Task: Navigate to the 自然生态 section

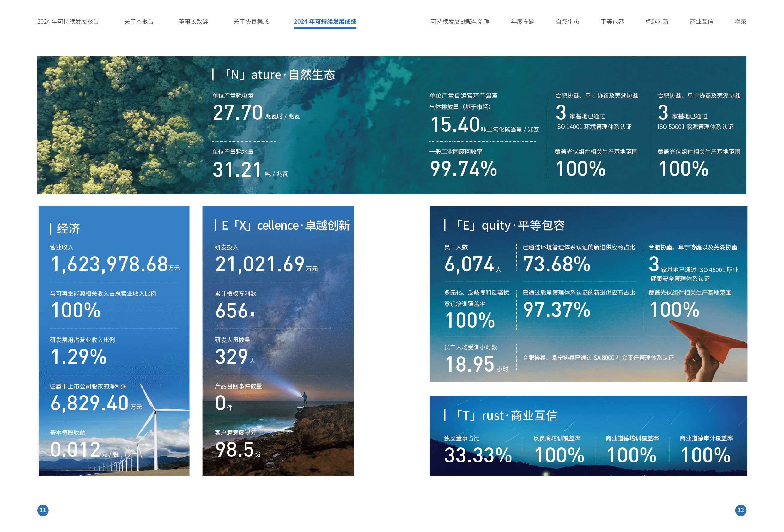Action: click(567, 21)
